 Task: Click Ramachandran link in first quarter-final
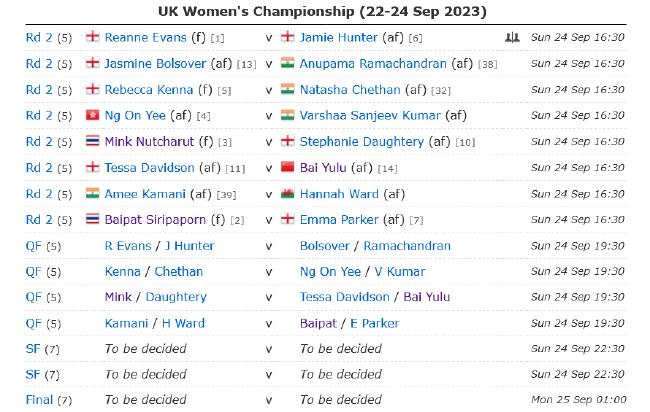(407, 246)
